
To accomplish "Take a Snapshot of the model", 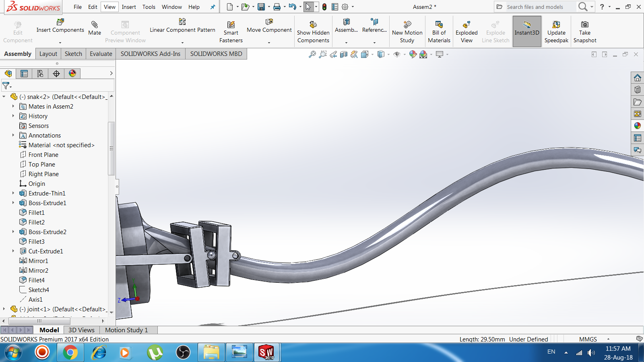I will [x=585, y=30].
